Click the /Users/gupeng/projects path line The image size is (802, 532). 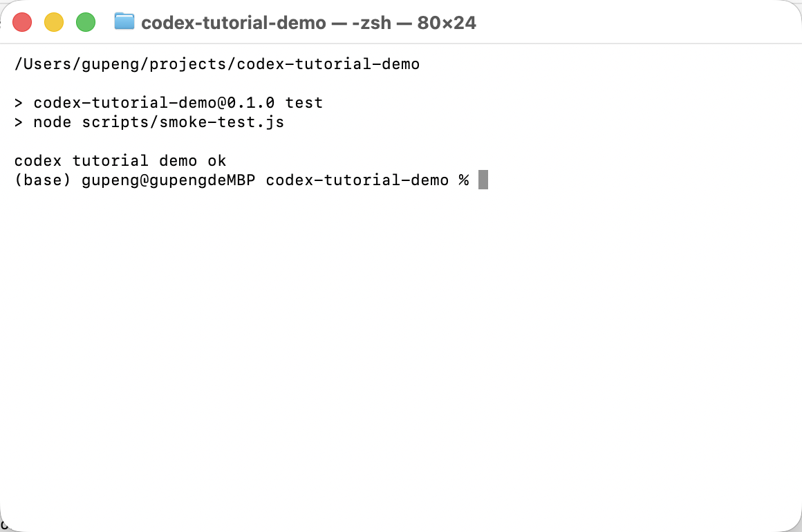click(217, 64)
